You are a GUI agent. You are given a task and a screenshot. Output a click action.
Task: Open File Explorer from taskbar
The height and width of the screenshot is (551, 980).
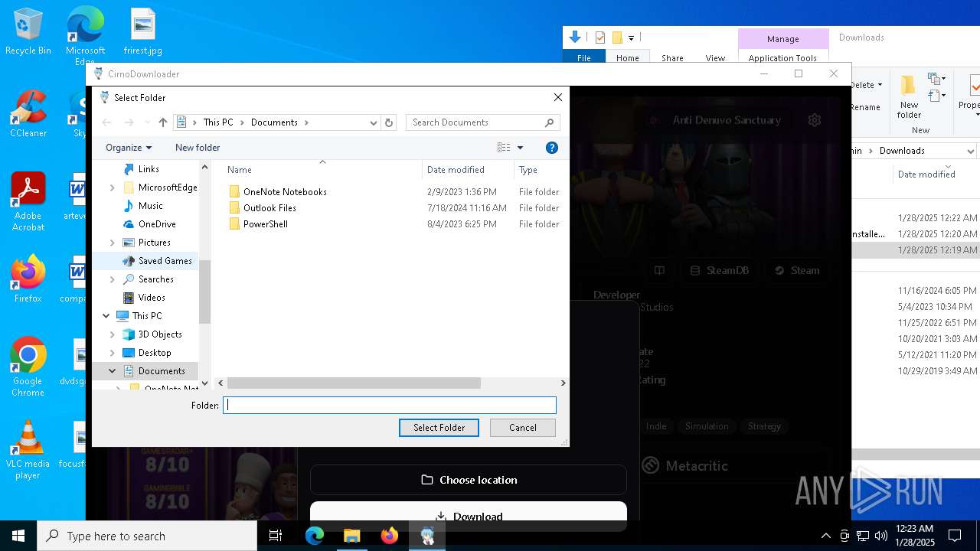tap(352, 536)
